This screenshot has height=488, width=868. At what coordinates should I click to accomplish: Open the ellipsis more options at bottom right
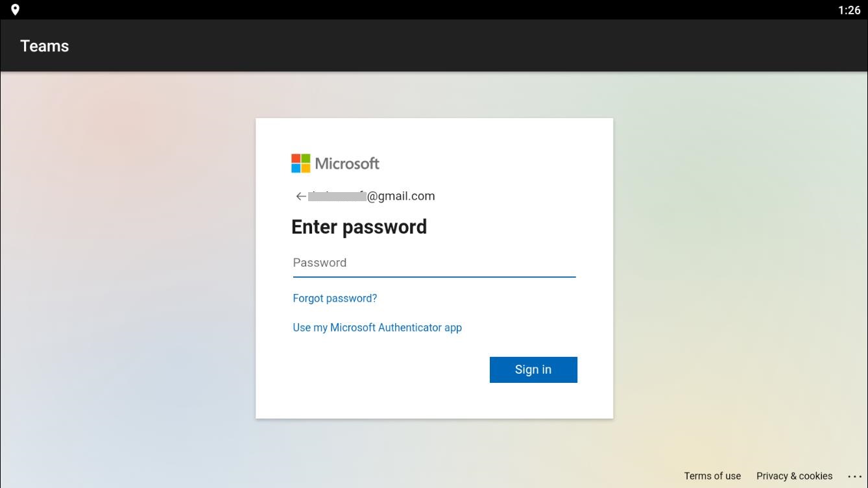[x=855, y=476]
